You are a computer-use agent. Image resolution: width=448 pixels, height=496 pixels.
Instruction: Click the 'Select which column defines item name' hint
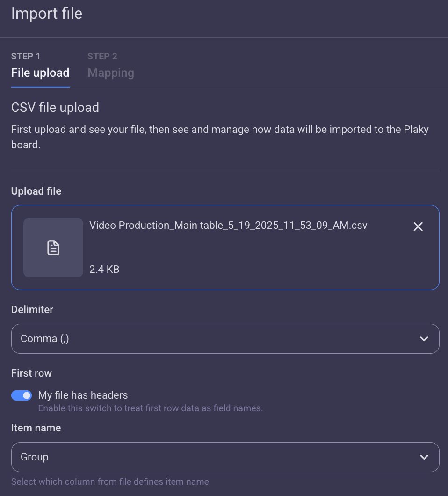(x=109, y=481)
